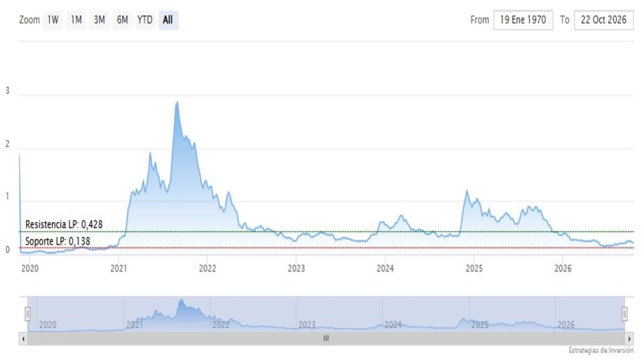The image size is (644, 362).
Task: Set zoom to 3M
Action: pyautogui.click(x=99, y=20)
